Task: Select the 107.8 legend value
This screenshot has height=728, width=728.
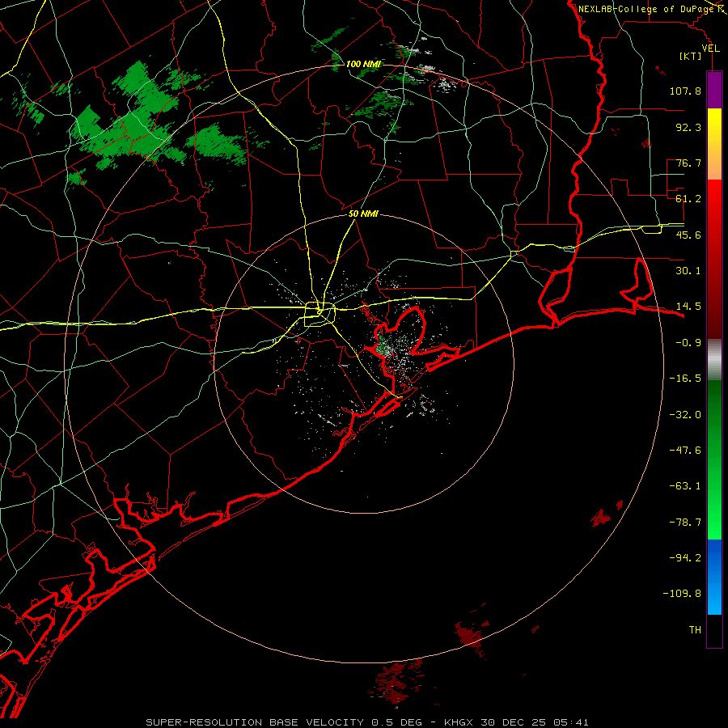Action: coord(685,91)
